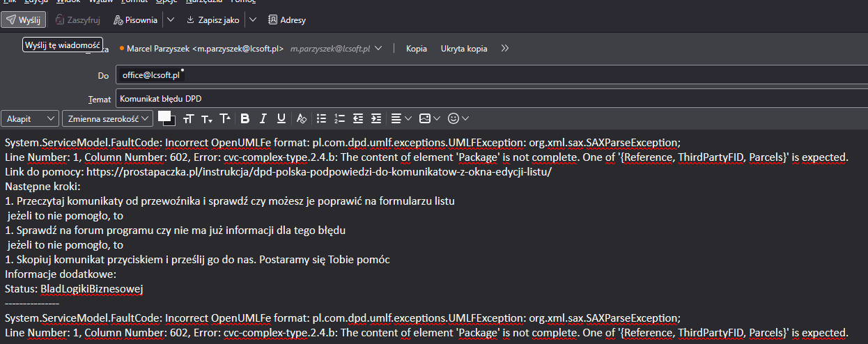
Task: Toggle italic formatting
Action: click(x=263, y=119)
